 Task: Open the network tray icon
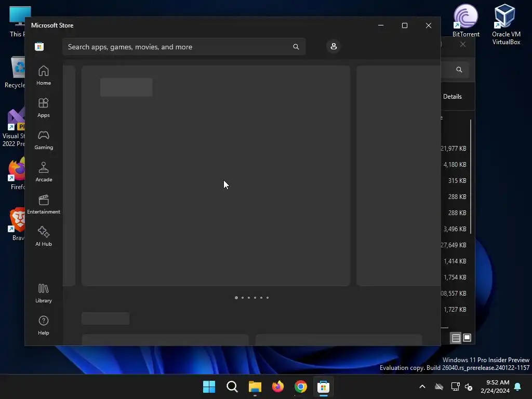click(x=455, y=387)
